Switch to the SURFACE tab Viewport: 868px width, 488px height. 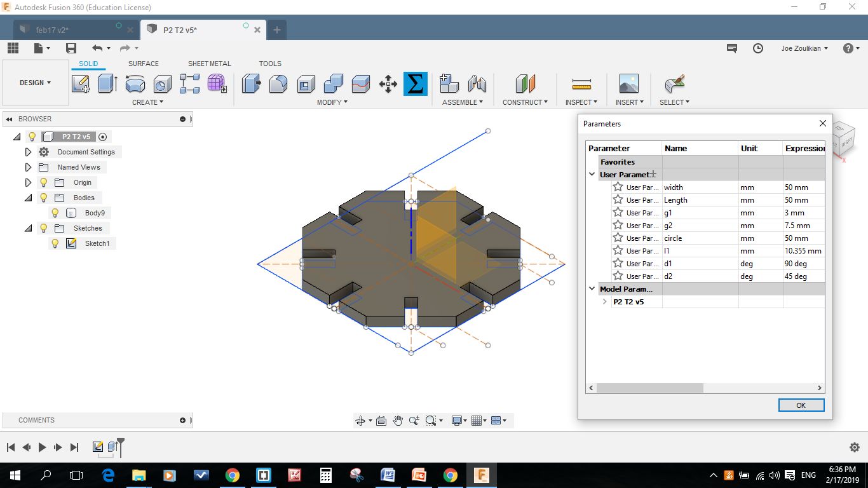point(144,64)
